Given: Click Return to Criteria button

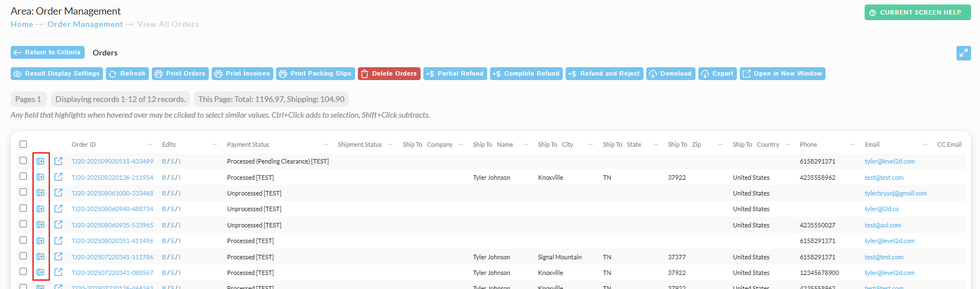Looking at the screenshot, I should tap(48, 52).
